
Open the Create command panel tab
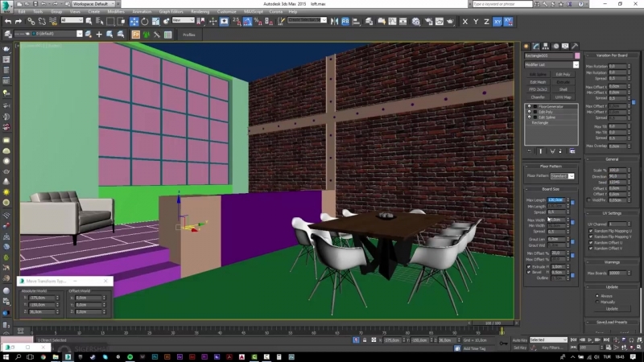click(x=526, y=47)
